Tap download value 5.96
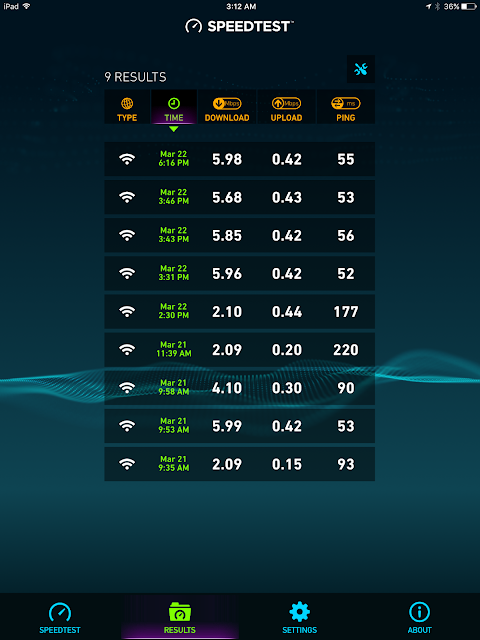This screenshot has width=480, height=640. [x=227, y=274]
